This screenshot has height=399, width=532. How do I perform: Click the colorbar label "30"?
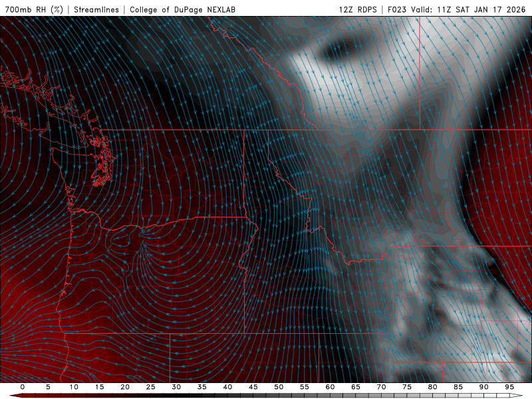[x=176, y=387]
